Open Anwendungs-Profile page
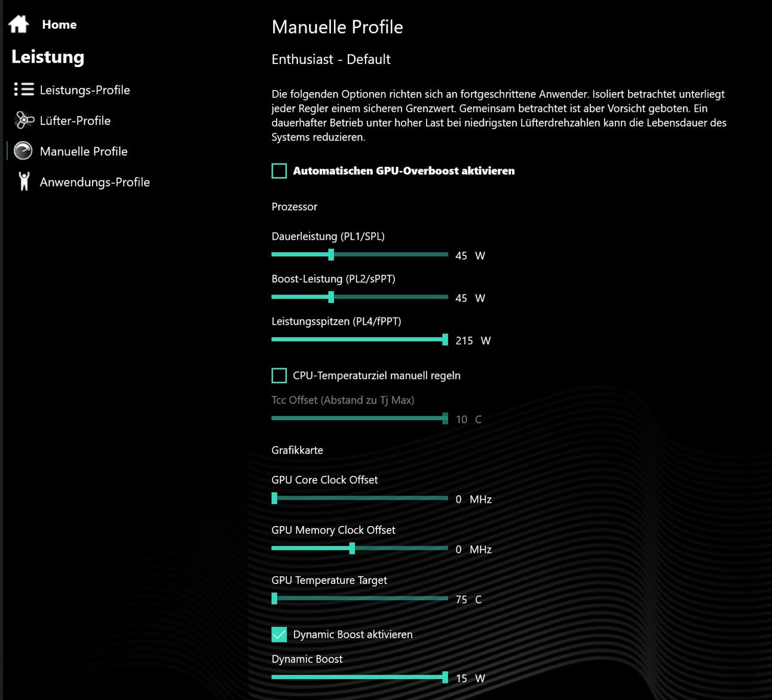The width and height of the screenshot is (772, 700). [94, 182]
